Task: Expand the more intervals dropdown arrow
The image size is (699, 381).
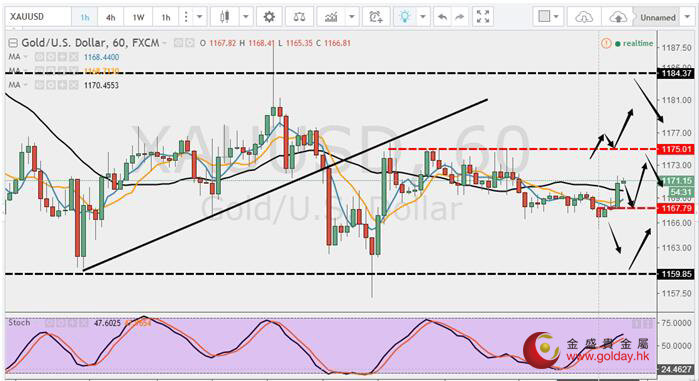Action: click(x=200, y=17)
